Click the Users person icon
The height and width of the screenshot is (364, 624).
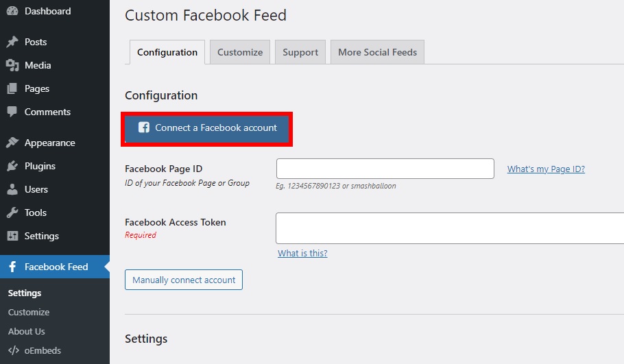coord(12,190)
